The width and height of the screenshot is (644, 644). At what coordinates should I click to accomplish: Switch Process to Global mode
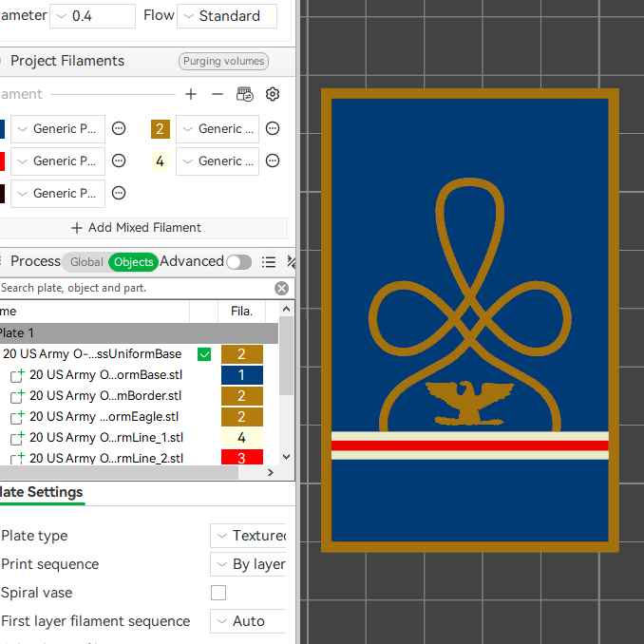coord(86,262)
